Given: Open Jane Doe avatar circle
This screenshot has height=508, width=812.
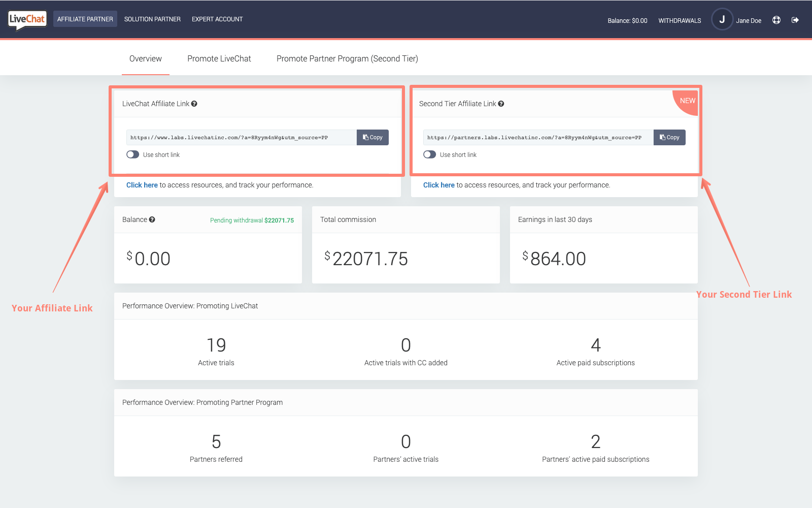Looking at the screenshot, I should 722,20.
